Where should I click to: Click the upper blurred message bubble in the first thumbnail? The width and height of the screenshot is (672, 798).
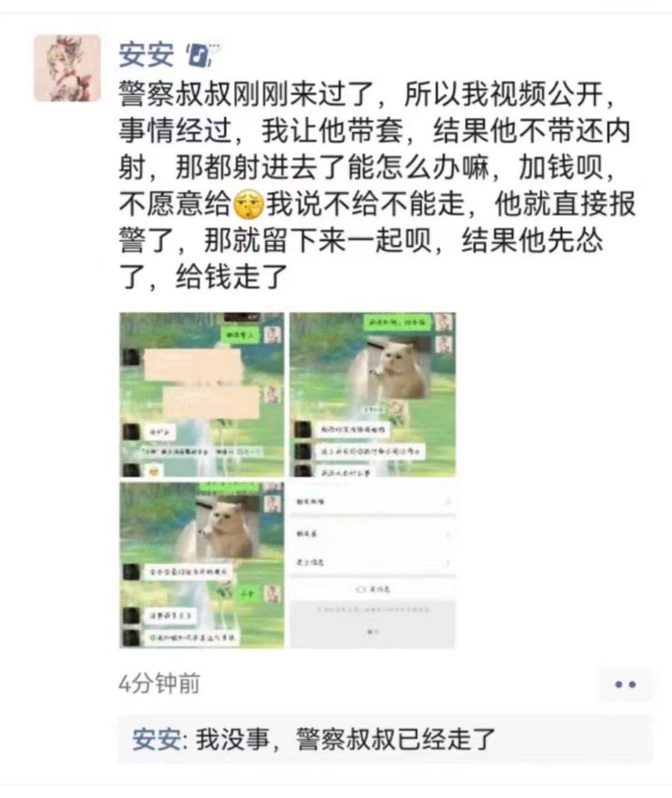point(193,366)
